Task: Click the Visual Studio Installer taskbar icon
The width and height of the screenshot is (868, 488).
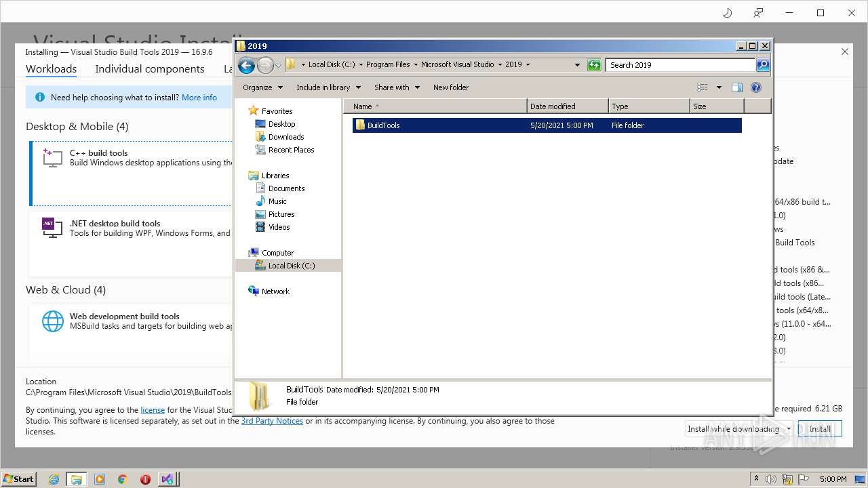Action: pos(168,479)
